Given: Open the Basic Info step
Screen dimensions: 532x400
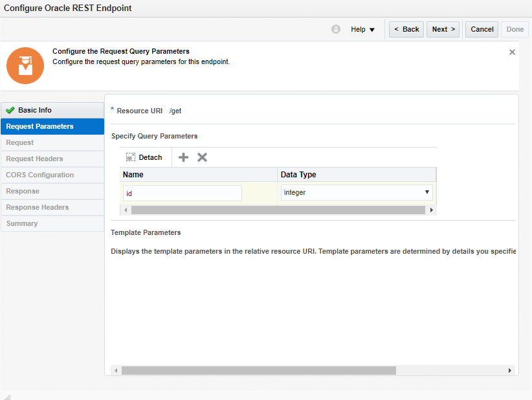Looking at the screenshot, I should pyautogui.click(x=52, y=110).
